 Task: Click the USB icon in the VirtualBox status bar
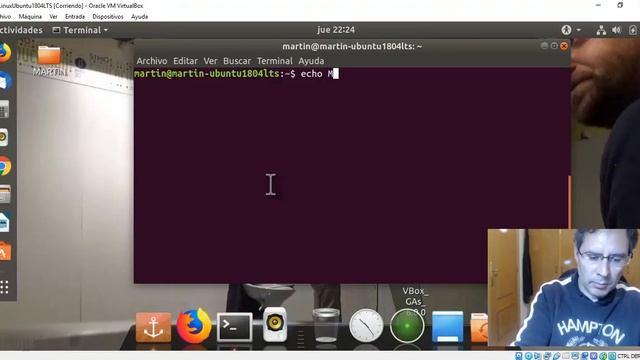pyautogui.click(x=557, y=356)
